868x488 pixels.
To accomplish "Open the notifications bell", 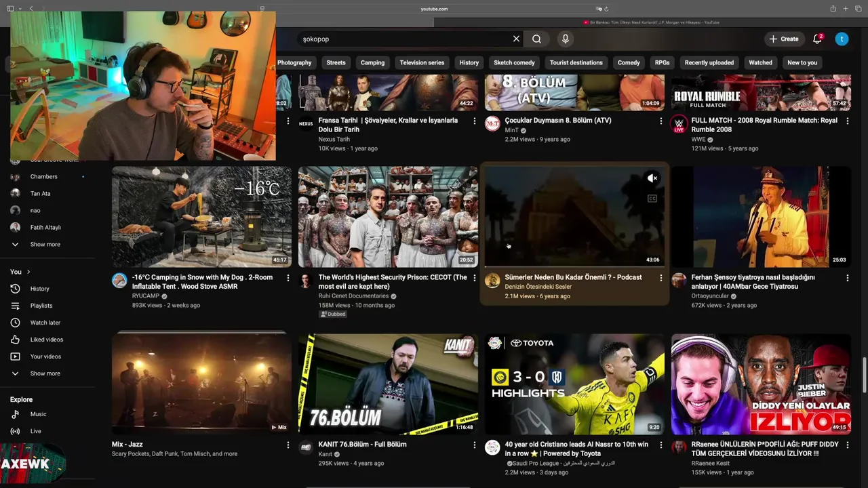I will (x=817, y=39).
